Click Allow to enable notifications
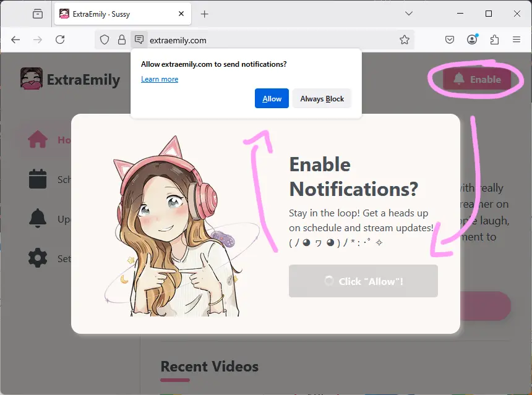 (271, 98)
